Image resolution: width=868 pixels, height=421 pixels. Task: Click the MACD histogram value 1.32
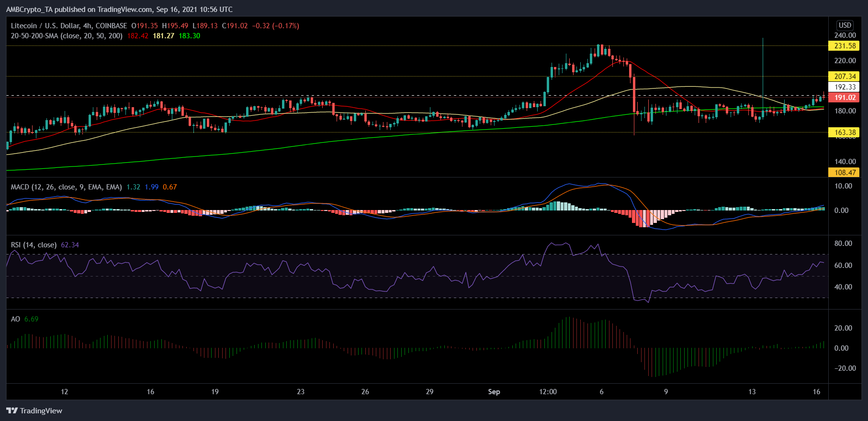coord(134,187)
